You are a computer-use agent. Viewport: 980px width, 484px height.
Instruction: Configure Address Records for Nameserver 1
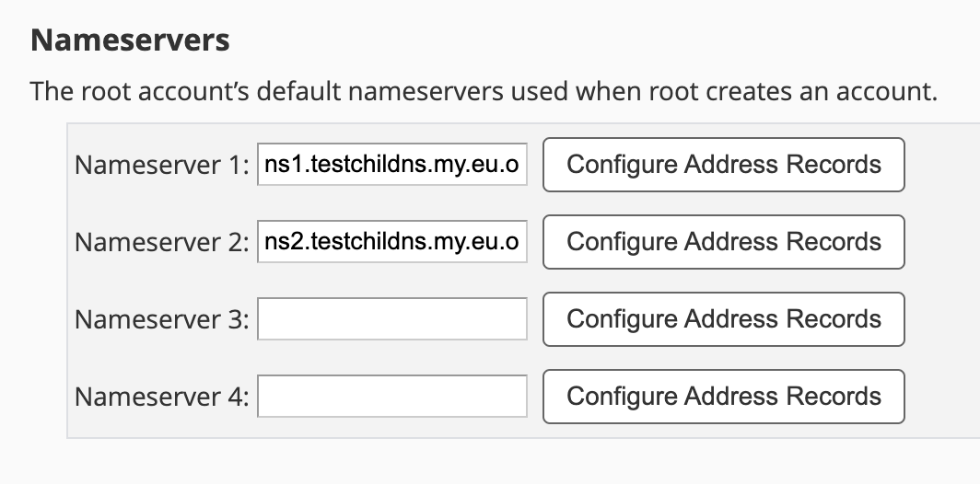click(724, 165)
